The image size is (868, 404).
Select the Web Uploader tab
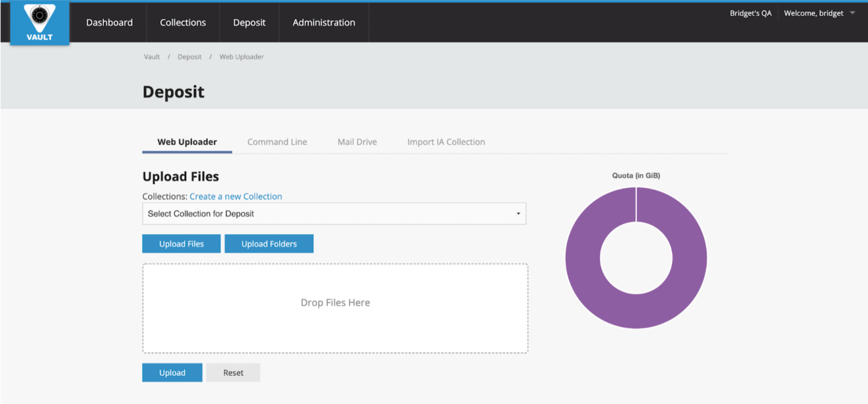point(187,142)
